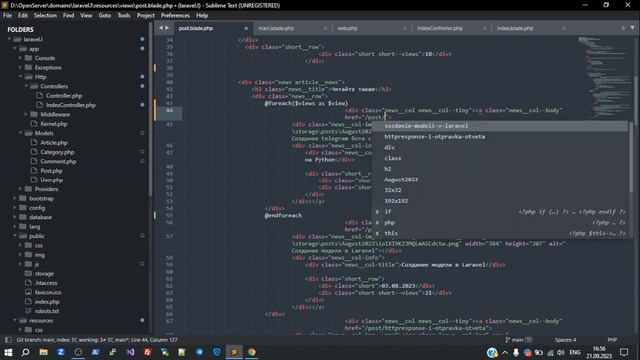This screenshot has width=640, height=360.
Task: Insert the 'this' snippet suggestion
Action: pyautogui.click(x=500, y=233)
